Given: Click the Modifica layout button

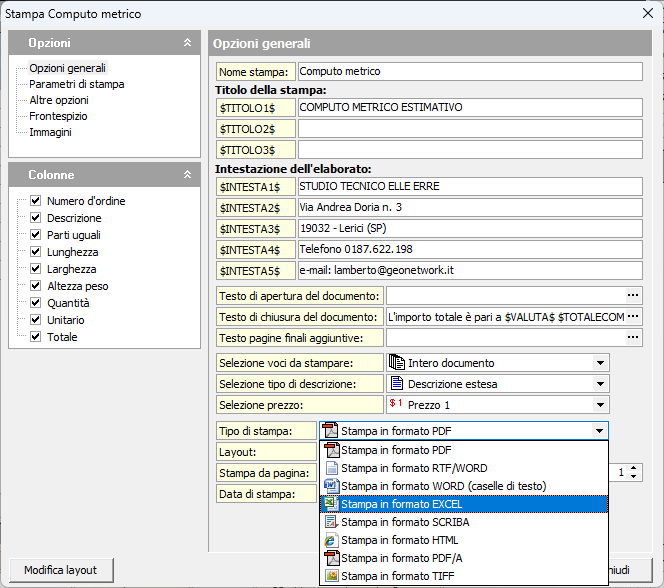Looking at the screenshot, I should [x=61, y=570].
